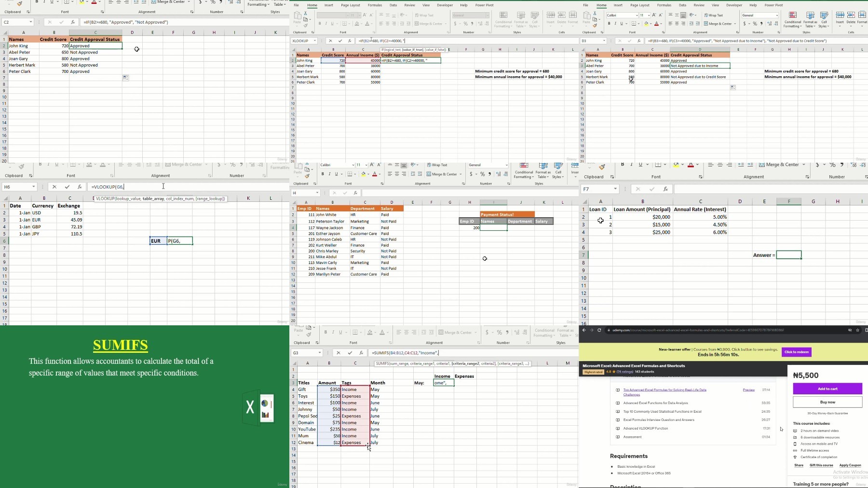Click Align Right in the Loan ID workbook

click(x=730, y=165)
